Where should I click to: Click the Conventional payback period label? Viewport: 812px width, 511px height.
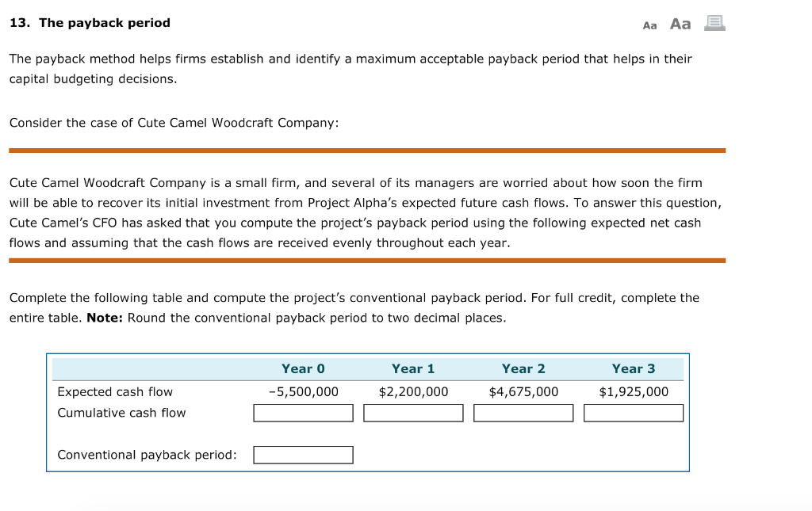pyautogui.click(x=146, y=454)
